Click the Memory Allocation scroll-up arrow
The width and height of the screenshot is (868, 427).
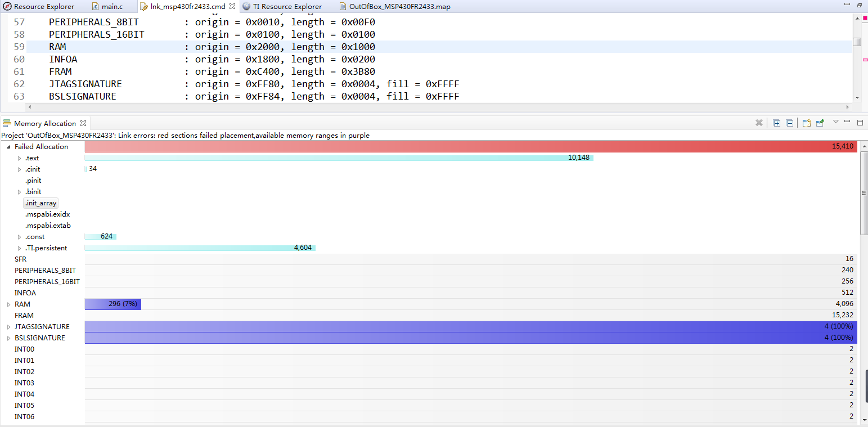coord(863,146)
